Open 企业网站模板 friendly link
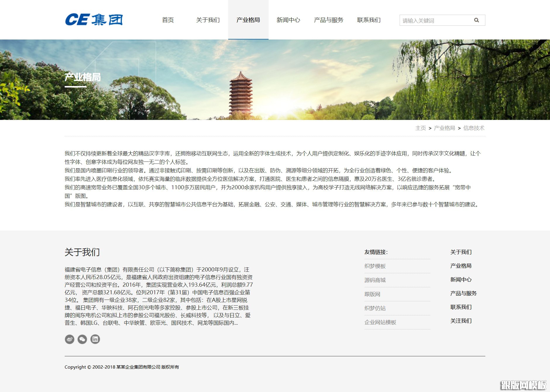Viewport: 550px width, 392px height. click(380, 322)
